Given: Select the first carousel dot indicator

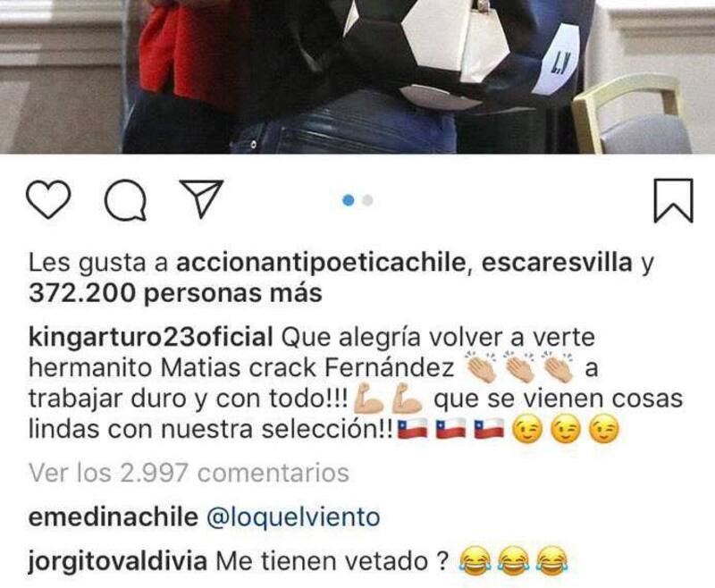Looking at the screenshot, I should pos(349,200).
